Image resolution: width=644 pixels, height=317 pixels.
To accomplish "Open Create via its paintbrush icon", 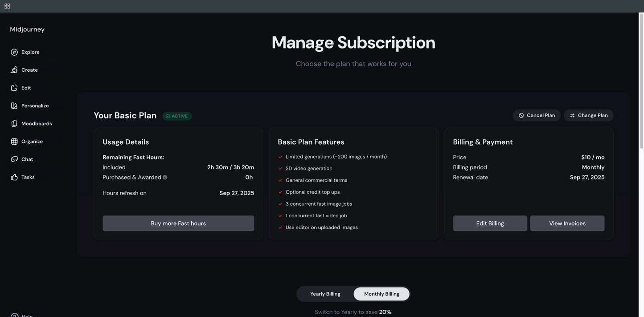I will click(14, 70).
